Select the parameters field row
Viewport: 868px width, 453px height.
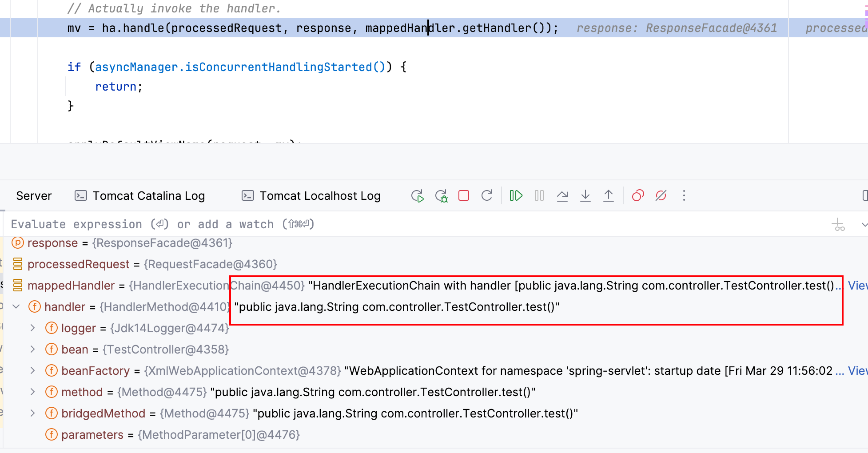(435, 435)
